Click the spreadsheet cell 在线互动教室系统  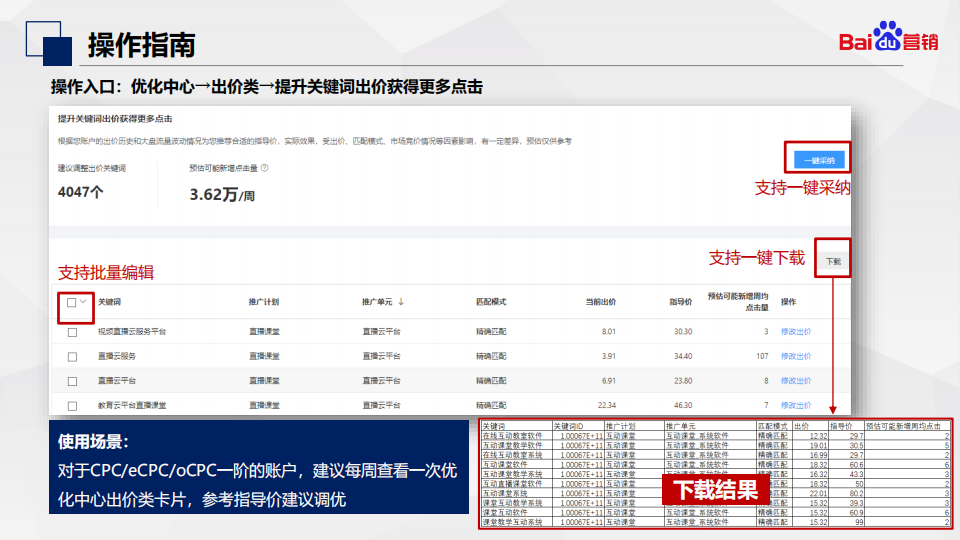click(512, 455)
